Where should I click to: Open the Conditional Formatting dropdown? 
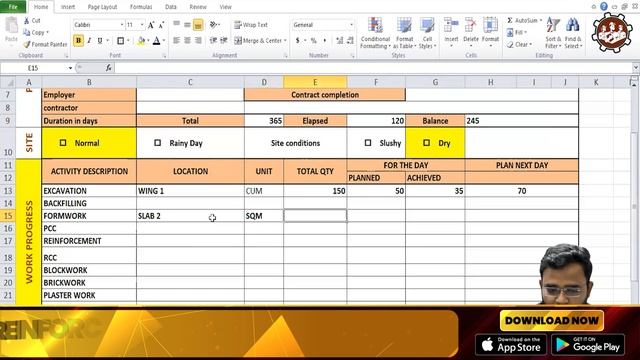[x=375, y=33]
